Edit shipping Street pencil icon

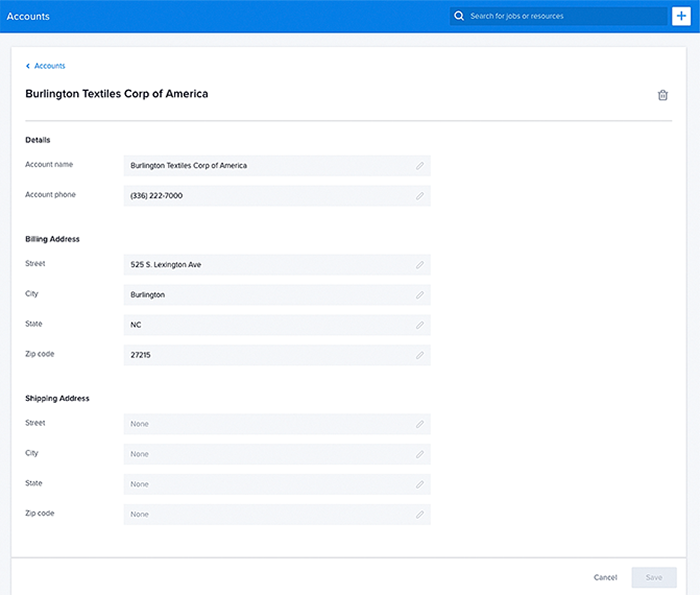tap(420, 424)
